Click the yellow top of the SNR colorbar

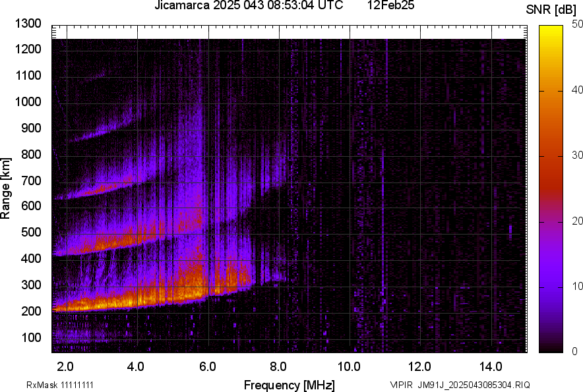coord(551,29)
